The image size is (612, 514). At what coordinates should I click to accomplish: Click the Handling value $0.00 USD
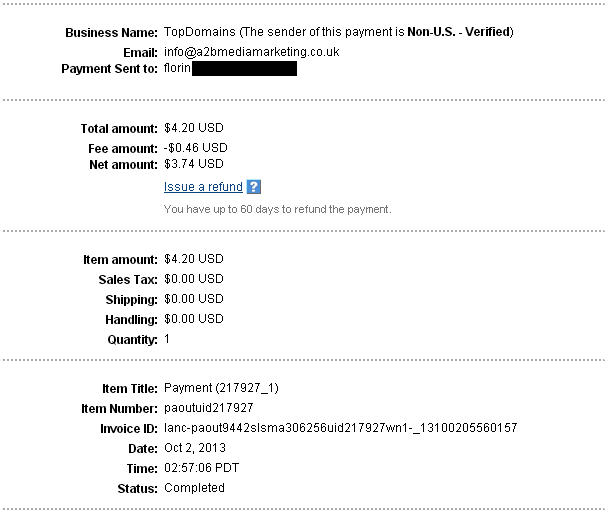tap(194, 319)
